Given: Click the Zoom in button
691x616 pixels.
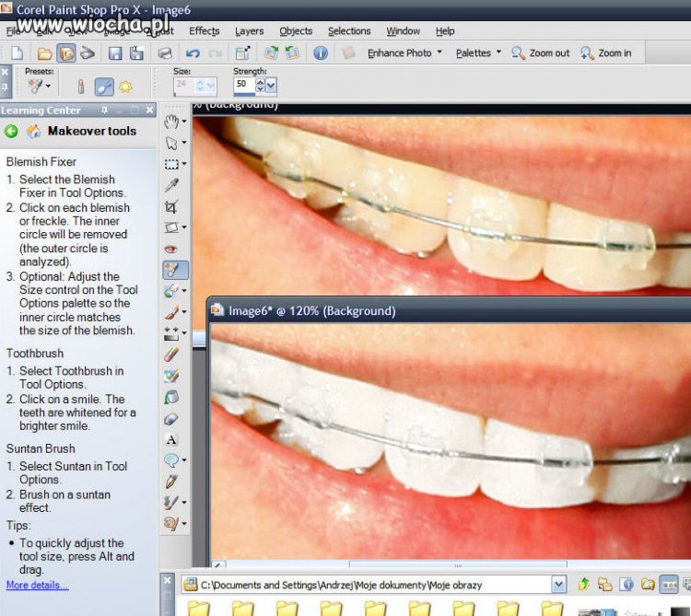Looking at the screenshot, I should point(606,52).
